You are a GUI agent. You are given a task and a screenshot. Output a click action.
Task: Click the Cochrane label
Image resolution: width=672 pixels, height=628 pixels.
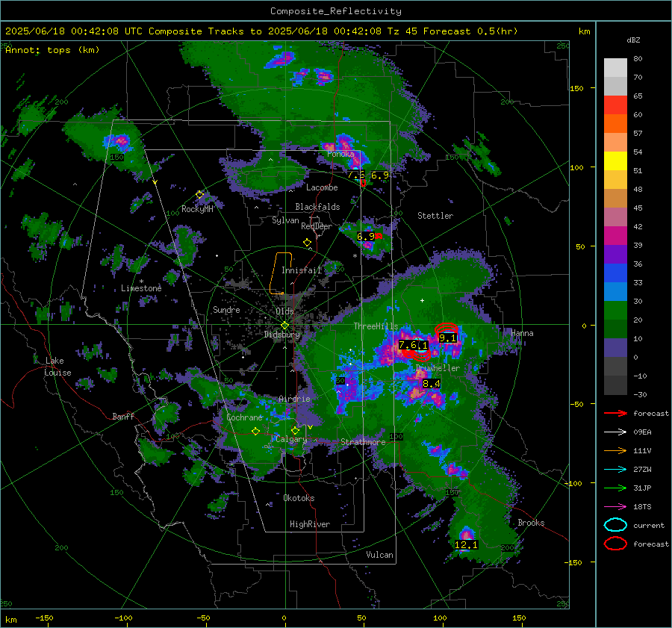pyautogui.click(x=244, y=417)
